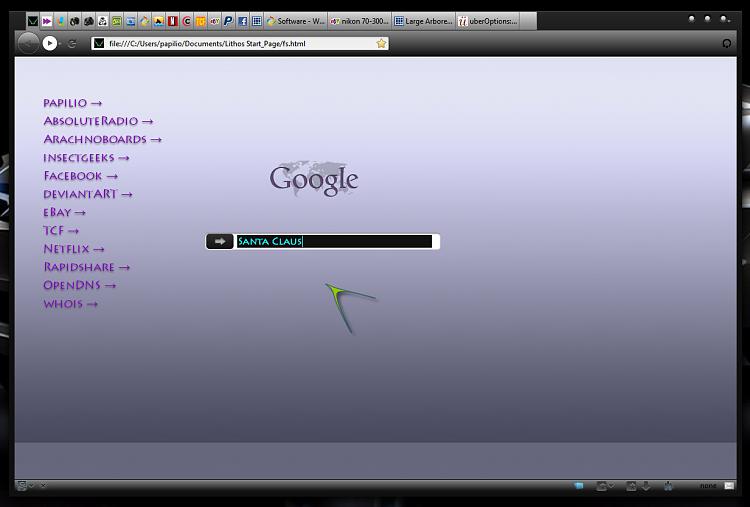750x507 pixels.
Task: Open the Facebook link in the list
Action: (x=80, y=176)
